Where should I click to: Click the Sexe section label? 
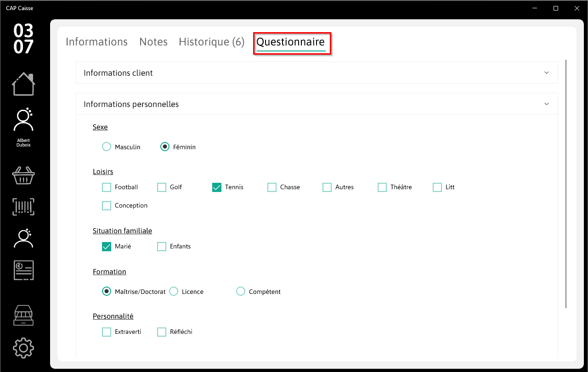coord(100,127)
